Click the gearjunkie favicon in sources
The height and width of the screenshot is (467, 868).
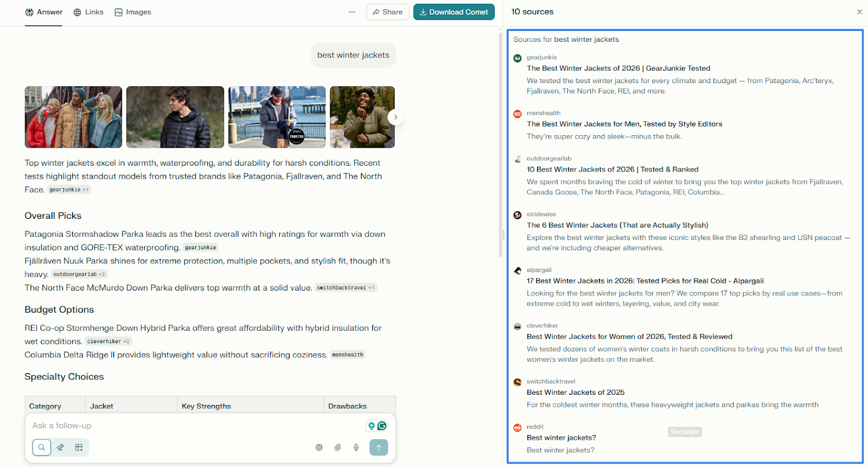[518, 58]
